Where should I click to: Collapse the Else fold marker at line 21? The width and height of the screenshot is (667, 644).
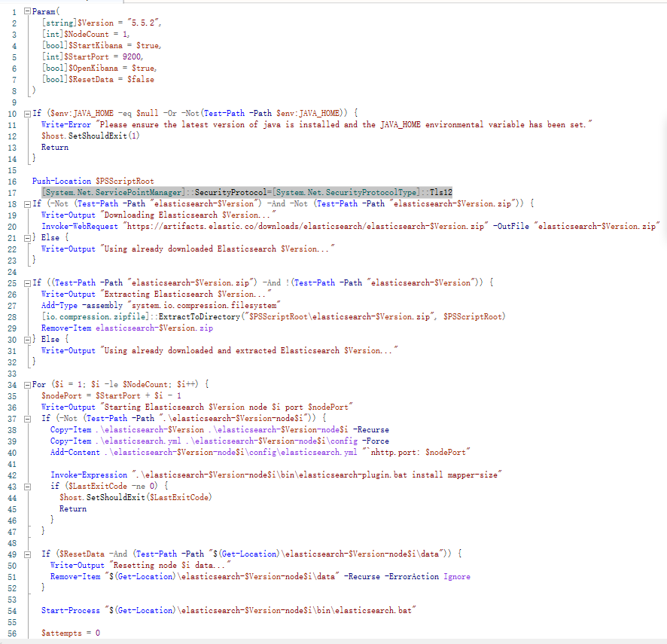coord(27,238)
